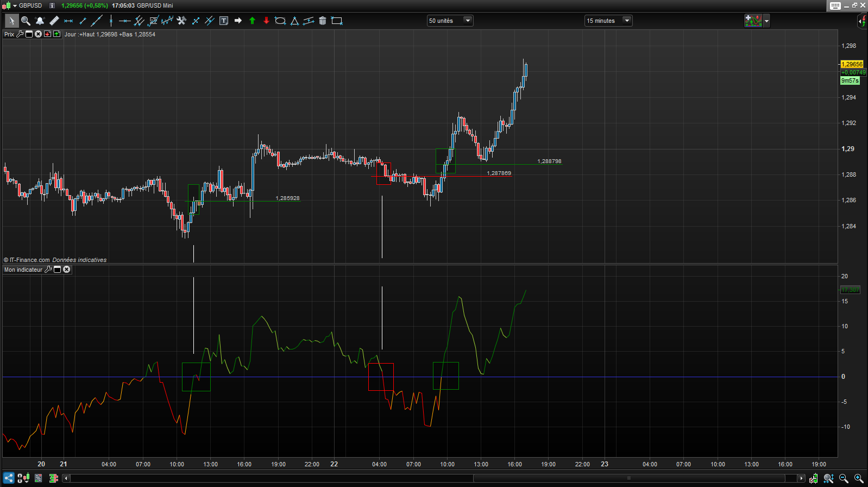
Task: Open the on-screen keyboard icon
Action: (835, 5)
